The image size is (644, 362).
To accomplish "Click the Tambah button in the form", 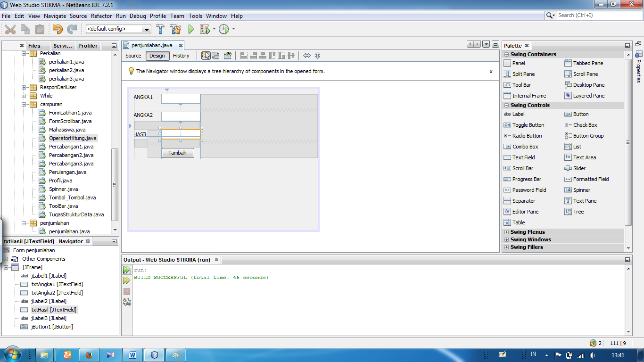I will [x=178, y=153].
